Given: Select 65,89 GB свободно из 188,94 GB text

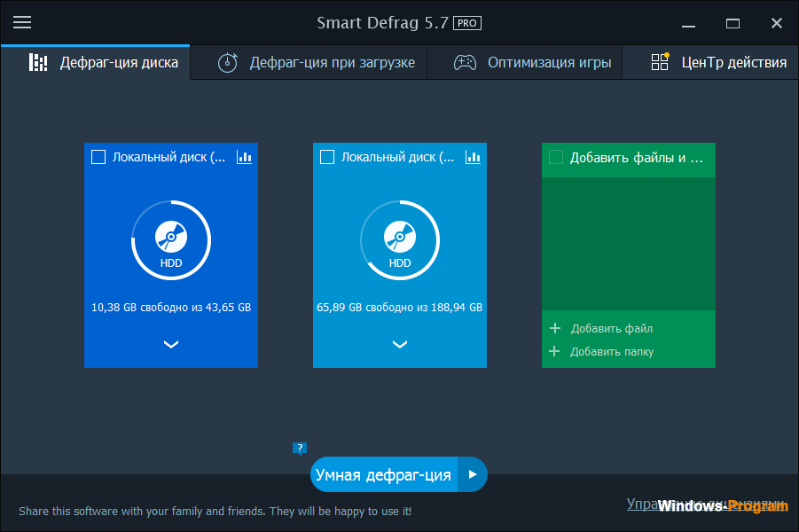Looking at the screenshot, I should click(x=399, y=308).
